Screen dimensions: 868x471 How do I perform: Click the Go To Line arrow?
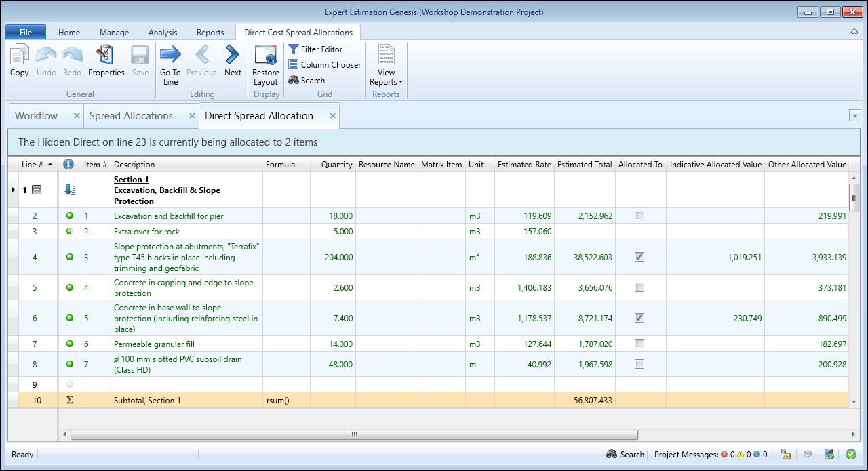click(170, 56)
